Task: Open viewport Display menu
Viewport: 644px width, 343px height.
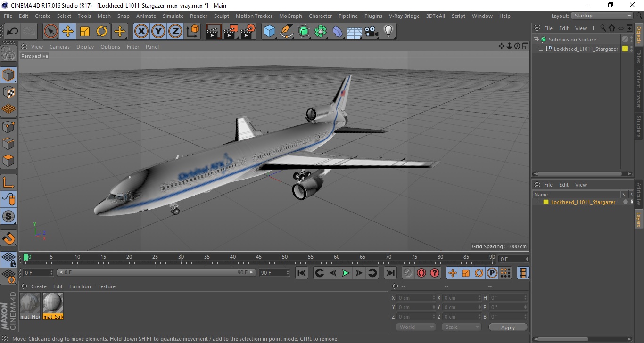Action: (85, 47)
